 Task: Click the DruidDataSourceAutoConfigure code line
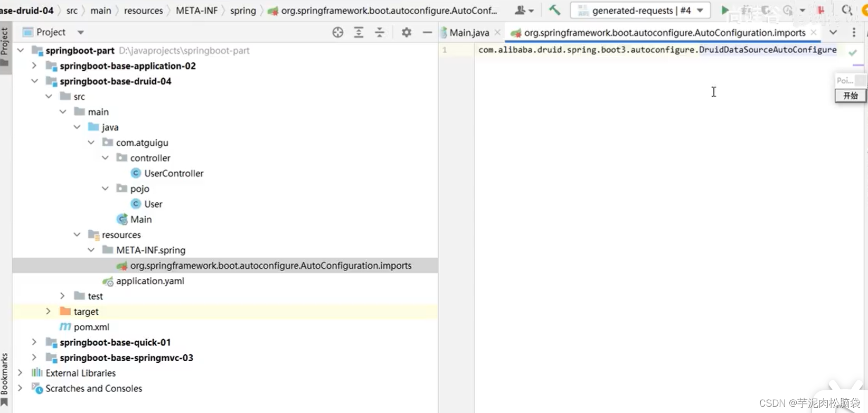657,50
